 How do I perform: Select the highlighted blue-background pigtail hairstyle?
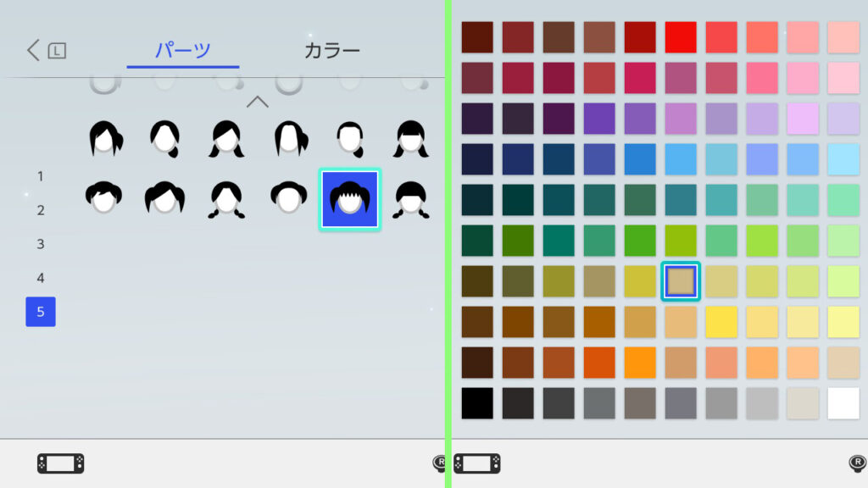click(350, 199)
